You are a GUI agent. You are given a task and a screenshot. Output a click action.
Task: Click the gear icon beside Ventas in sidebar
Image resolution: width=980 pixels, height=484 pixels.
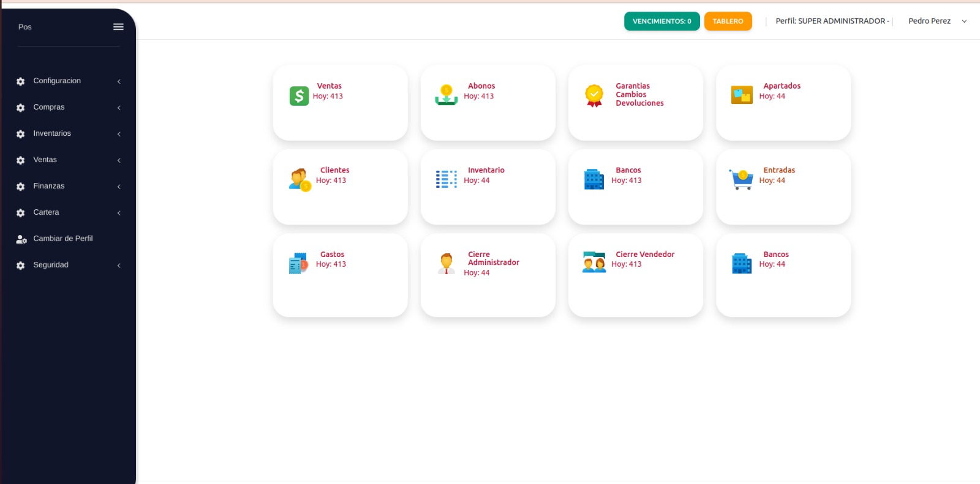[x=21, y=160]
